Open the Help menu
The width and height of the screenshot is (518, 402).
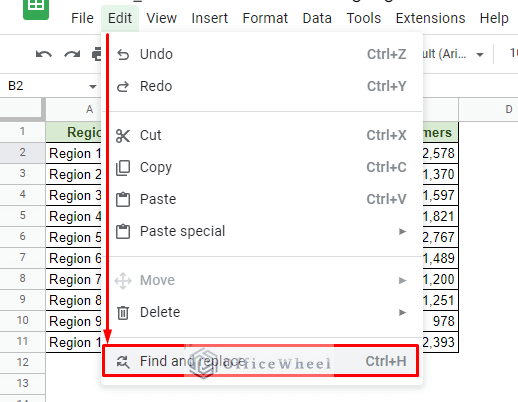point(494,18)
